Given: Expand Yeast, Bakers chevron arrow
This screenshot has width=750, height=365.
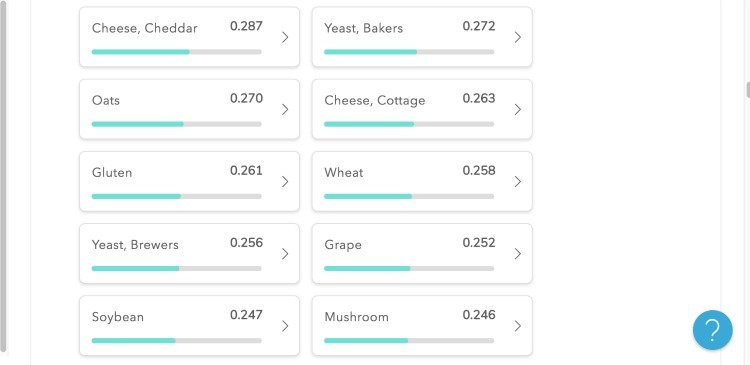Looking at the screenshot, I should 518,37.
